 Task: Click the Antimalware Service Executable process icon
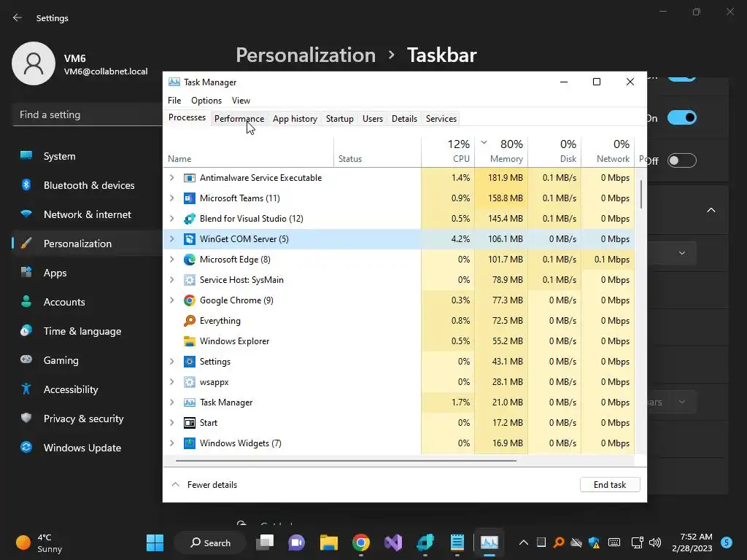pos(189,178)
